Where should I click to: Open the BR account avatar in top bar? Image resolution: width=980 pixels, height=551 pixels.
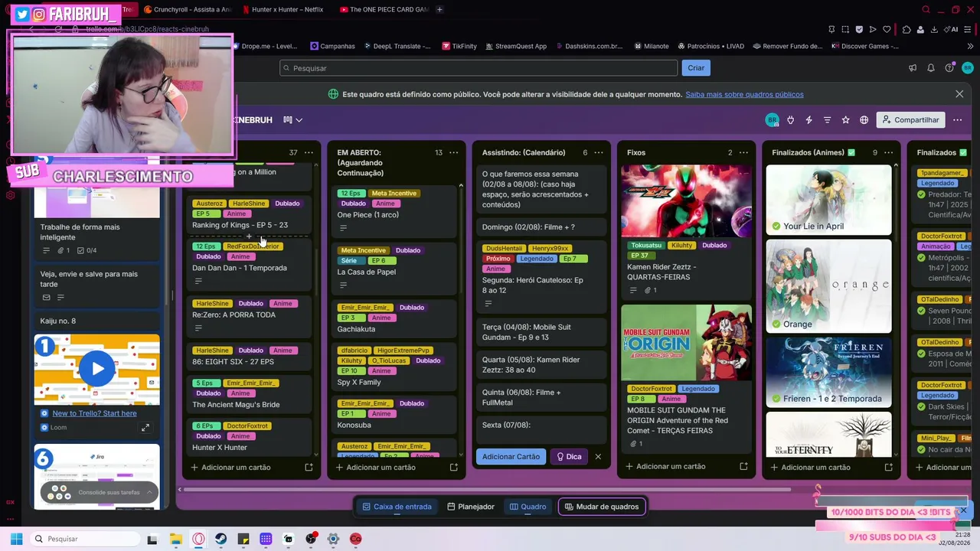[x=968, y=68]
